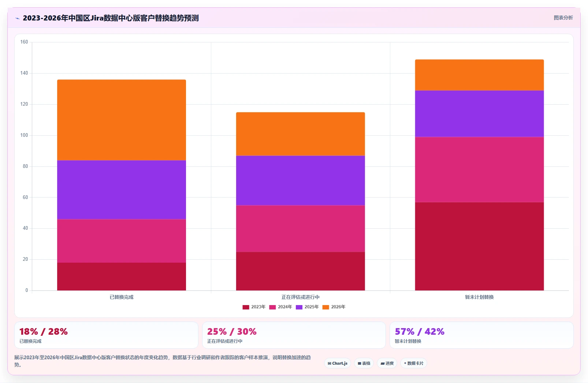588x383 pixels.
Task: Click the crimson 2023年 segment in 已替换完成 bar
Action: (x=122, y=277)
